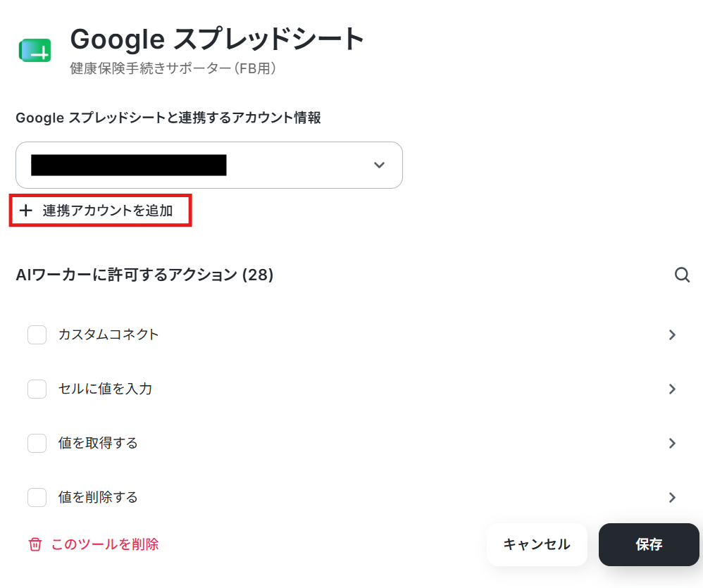Click the plus icon beside 連携アカウントを追加

click(x=26, y=210)
